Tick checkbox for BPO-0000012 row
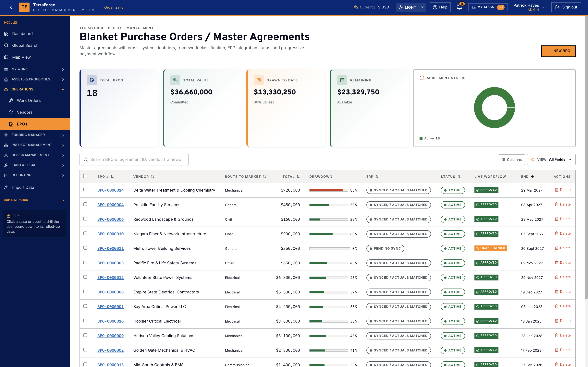The image size is (588, 367). pos(85,277)
